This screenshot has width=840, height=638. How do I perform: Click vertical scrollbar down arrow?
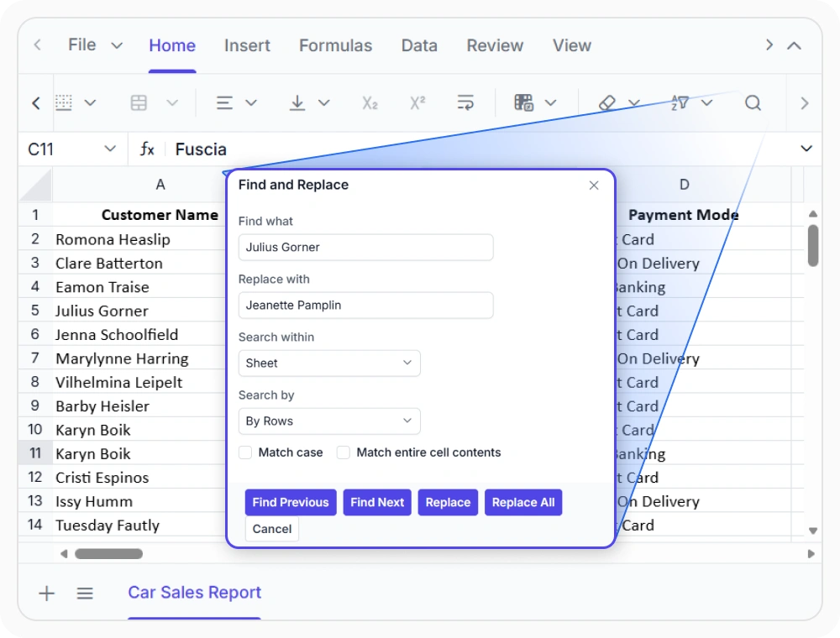813,531
